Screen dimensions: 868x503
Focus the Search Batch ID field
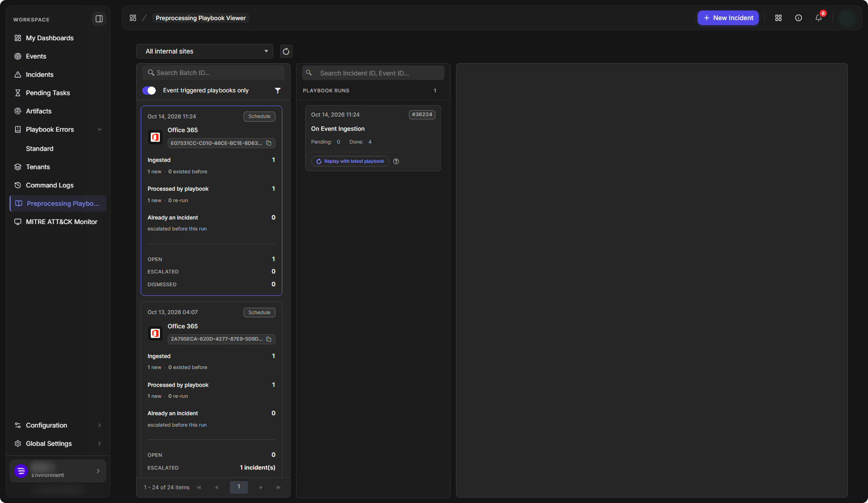[x=213, y=73]
